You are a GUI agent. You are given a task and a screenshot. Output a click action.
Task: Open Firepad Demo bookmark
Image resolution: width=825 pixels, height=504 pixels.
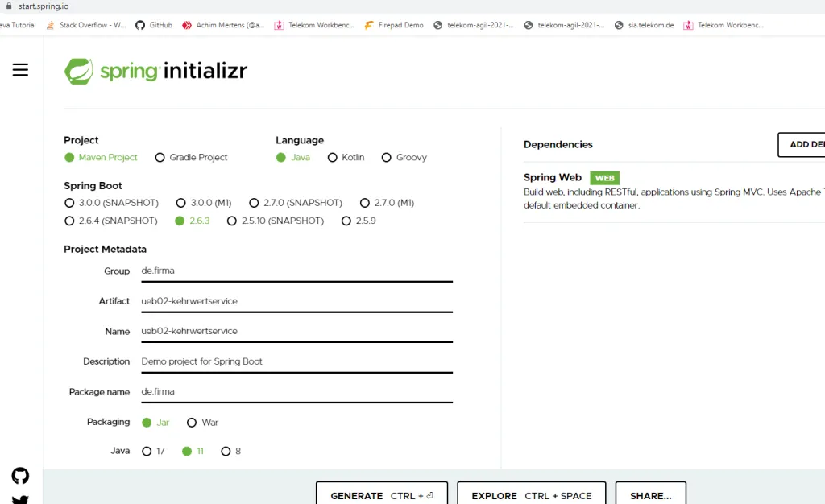(394, 25)
